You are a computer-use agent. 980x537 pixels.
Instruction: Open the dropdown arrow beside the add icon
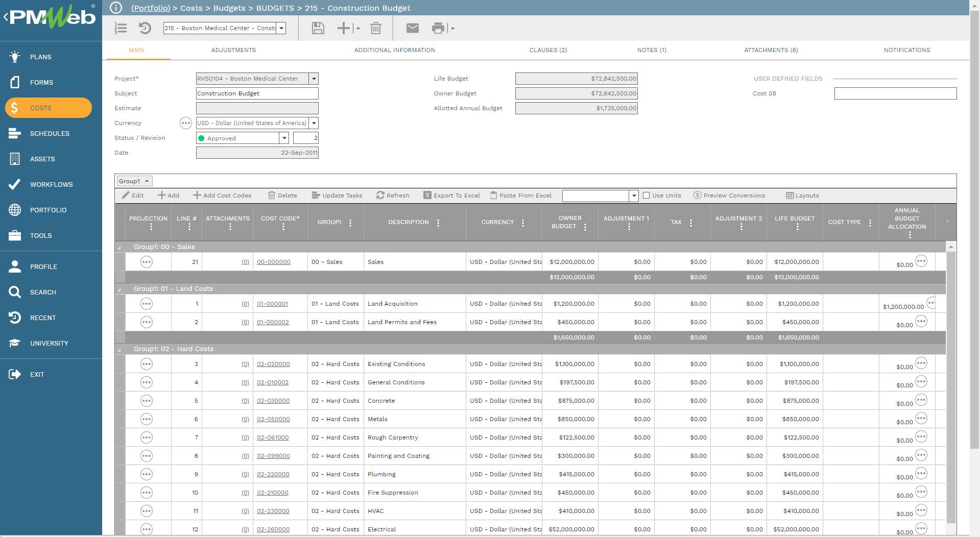(358, 29)
